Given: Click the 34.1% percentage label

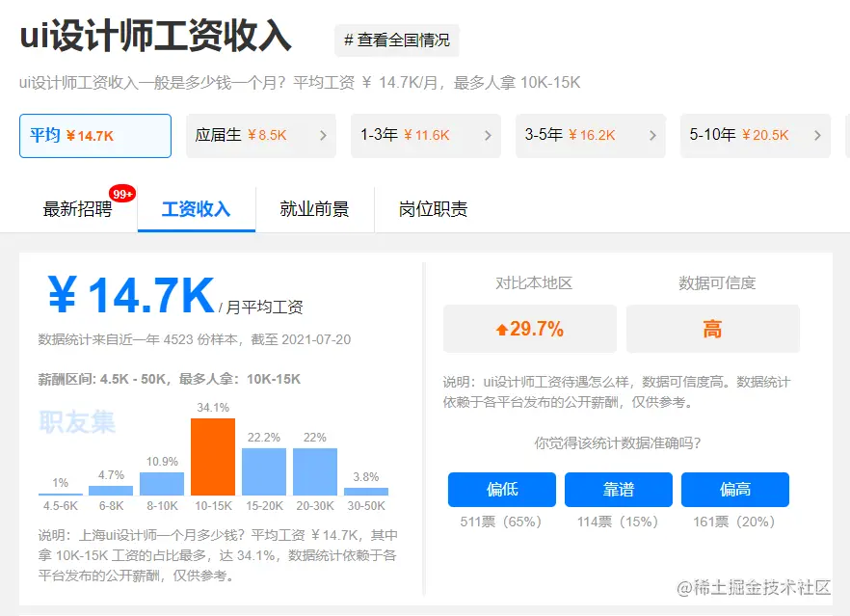Looking at the screenshot, I should coord(213,407).
